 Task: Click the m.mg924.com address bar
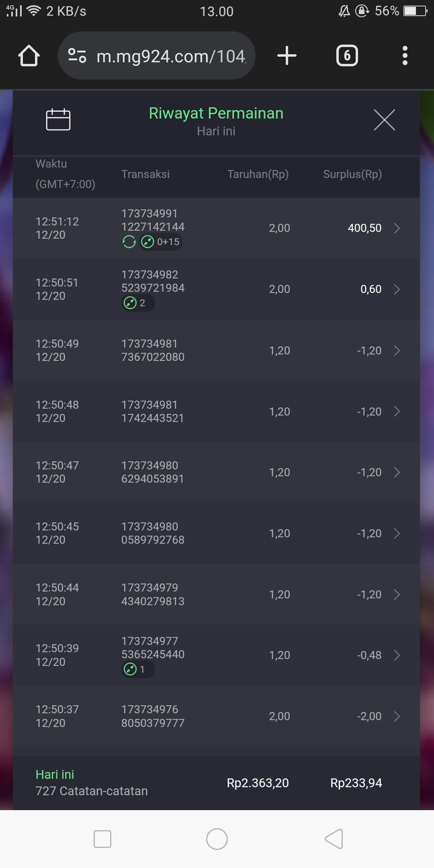[x=171, y=56]
